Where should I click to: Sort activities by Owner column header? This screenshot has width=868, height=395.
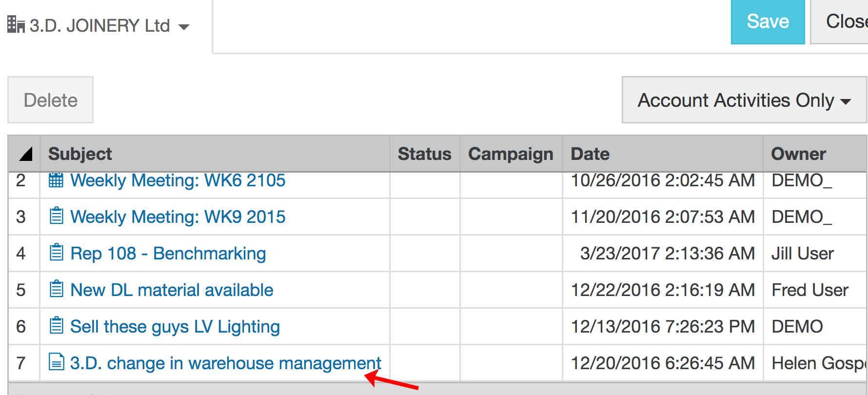(798, 154)
